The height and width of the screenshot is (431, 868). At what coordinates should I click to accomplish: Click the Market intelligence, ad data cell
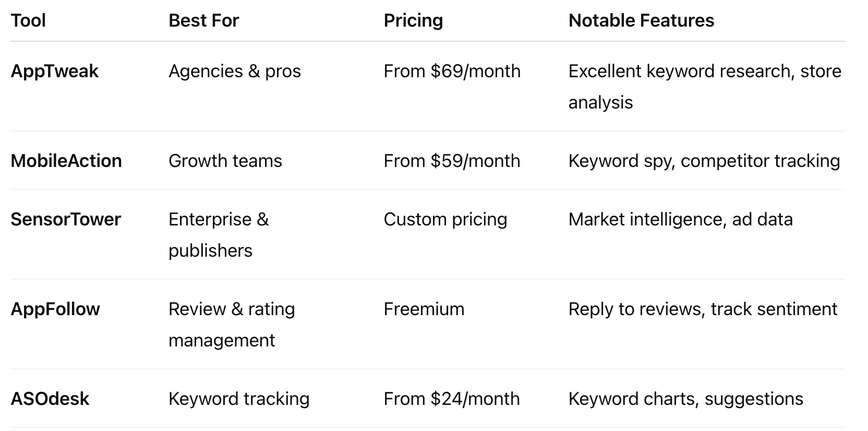click(x=680, y=219)
